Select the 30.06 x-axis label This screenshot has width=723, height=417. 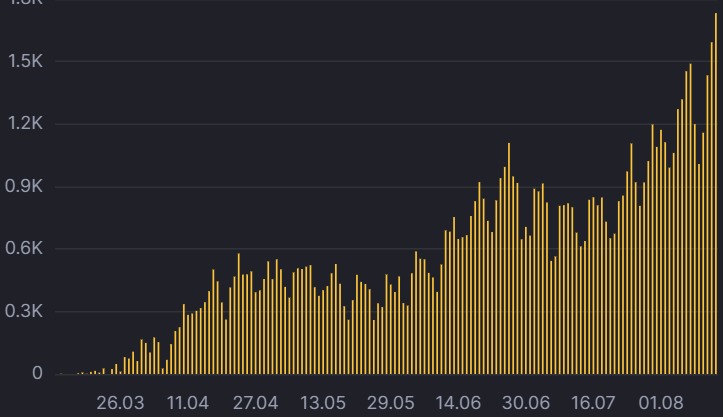526,403
